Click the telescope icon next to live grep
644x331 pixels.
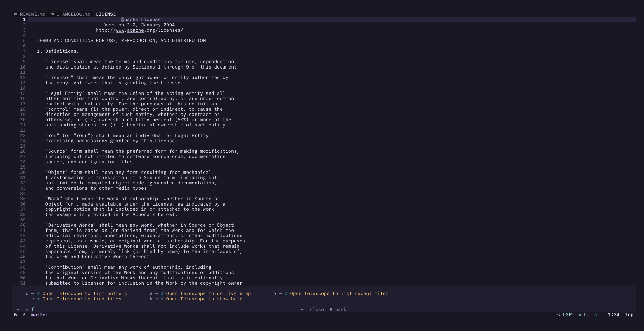tap(162, 294)
